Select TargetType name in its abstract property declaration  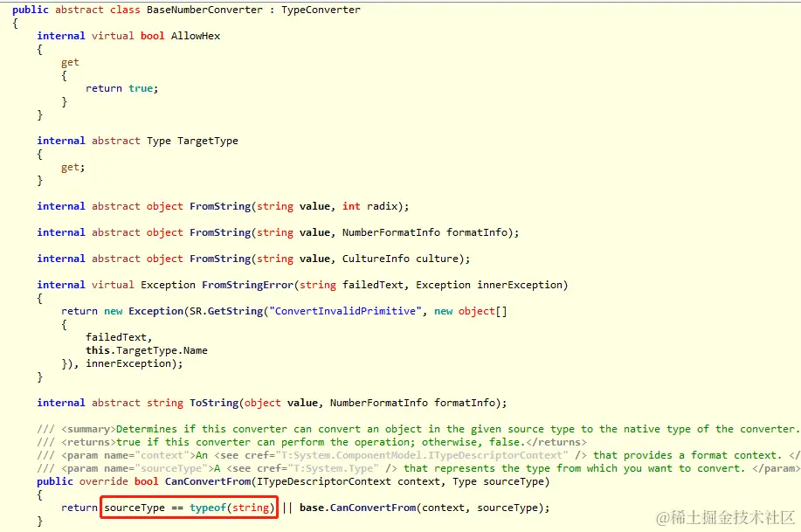point(208,141)
